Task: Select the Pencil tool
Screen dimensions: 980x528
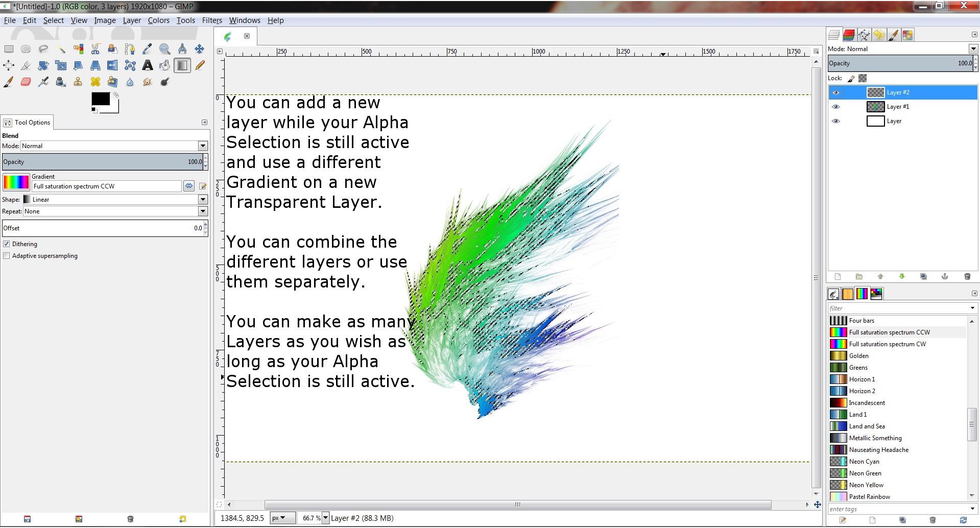Action: tap(200, 65)
